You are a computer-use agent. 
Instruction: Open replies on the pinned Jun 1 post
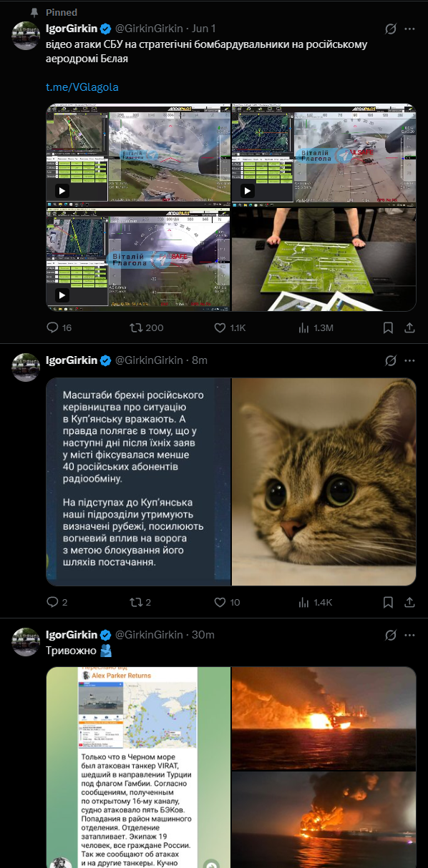tap(59, 327)
